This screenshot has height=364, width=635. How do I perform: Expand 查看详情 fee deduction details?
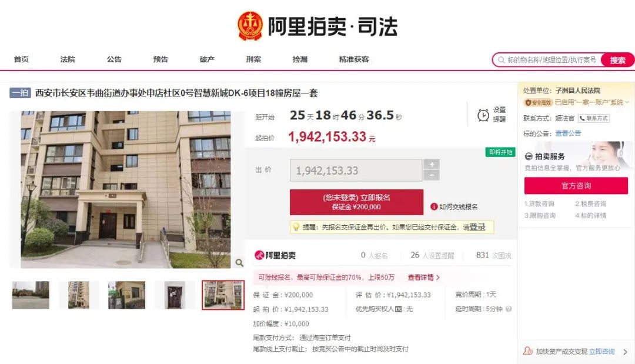pyautogui.click(x=423, y=278)
